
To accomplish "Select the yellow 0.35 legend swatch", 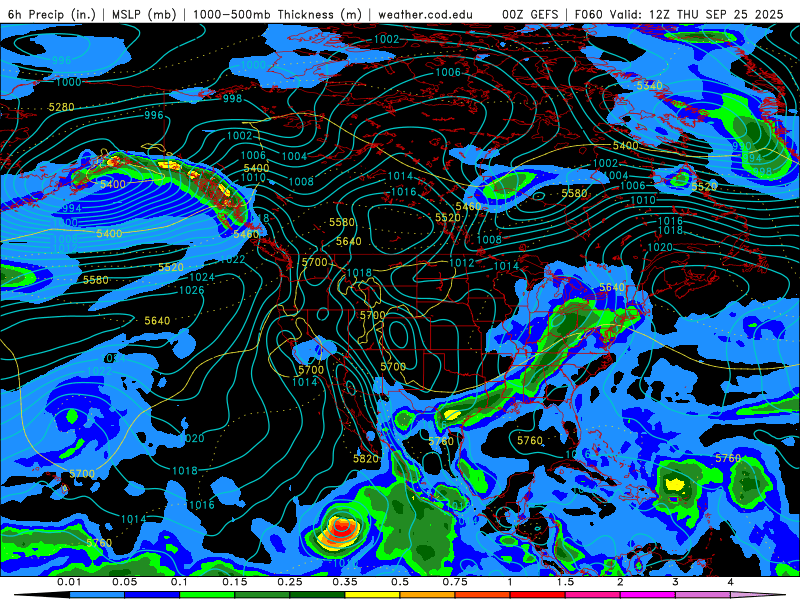I will 372,595.
